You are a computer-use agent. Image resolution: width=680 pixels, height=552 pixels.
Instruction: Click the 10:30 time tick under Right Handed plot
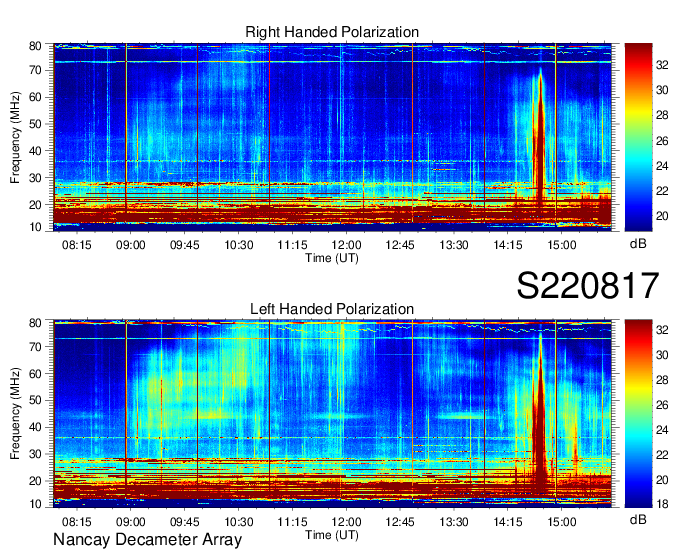(239, 245)
